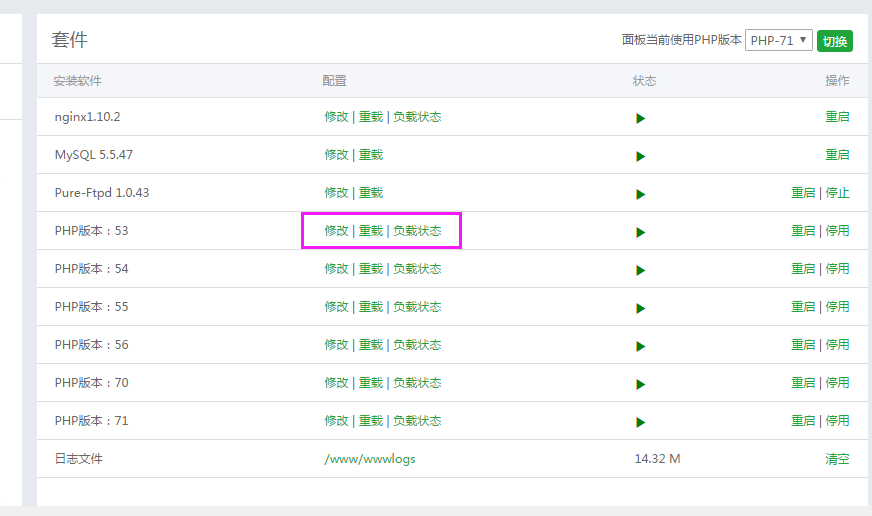Click the green play status icon for nginx1.10.2

coord(640,118)
